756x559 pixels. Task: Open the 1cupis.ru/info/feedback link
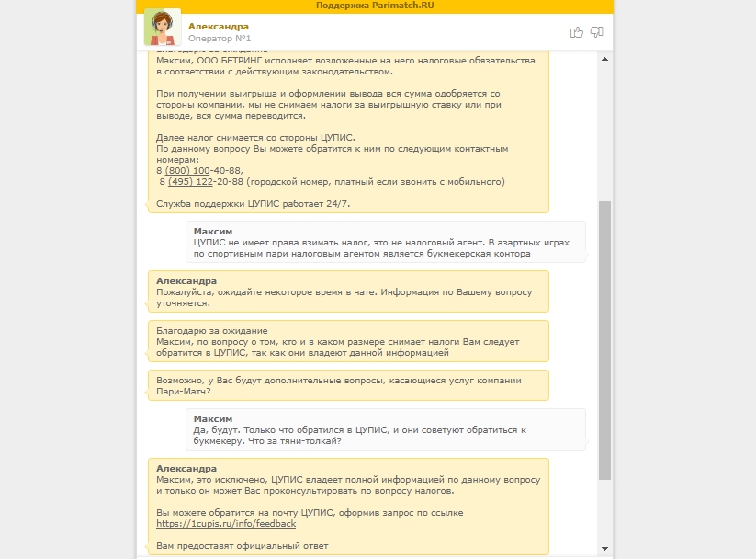coord(226,524)
